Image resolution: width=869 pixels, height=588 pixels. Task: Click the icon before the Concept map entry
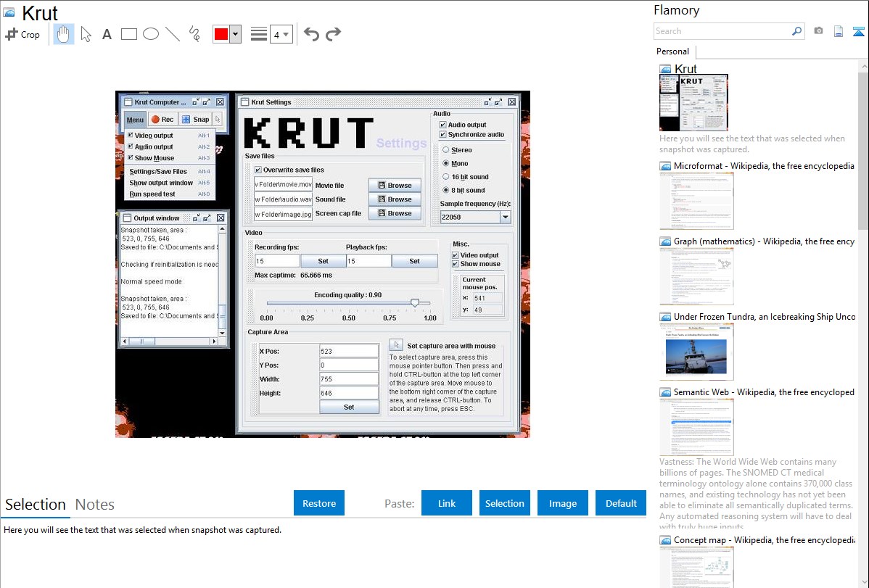pyautogui.click(x=665, y=540)
